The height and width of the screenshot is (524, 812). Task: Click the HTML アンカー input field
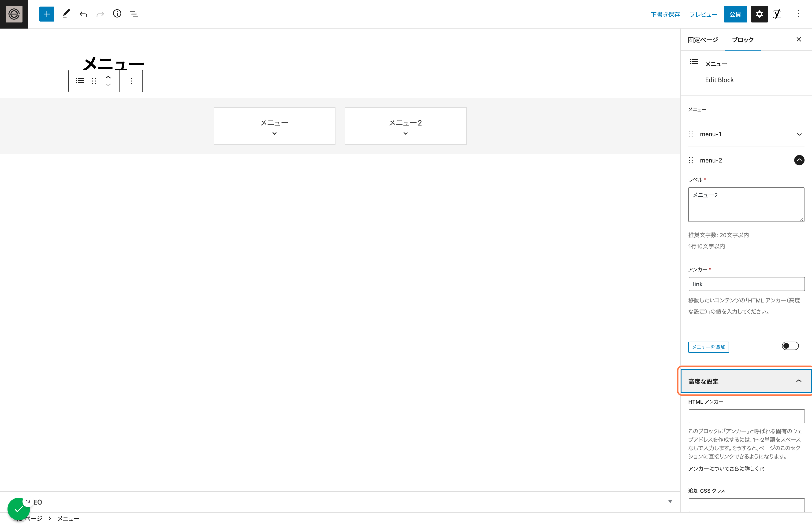click(746, 416)
